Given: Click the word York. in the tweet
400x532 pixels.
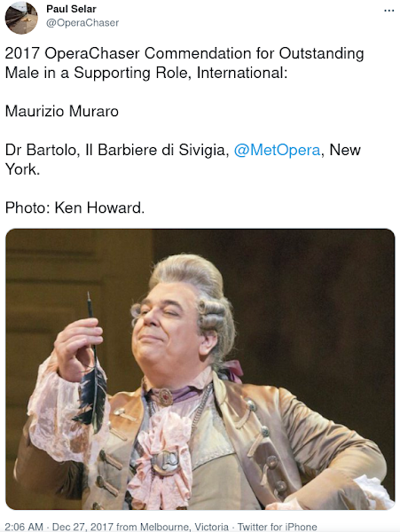Looking at the screenshot, I should (x=22, y=169).
